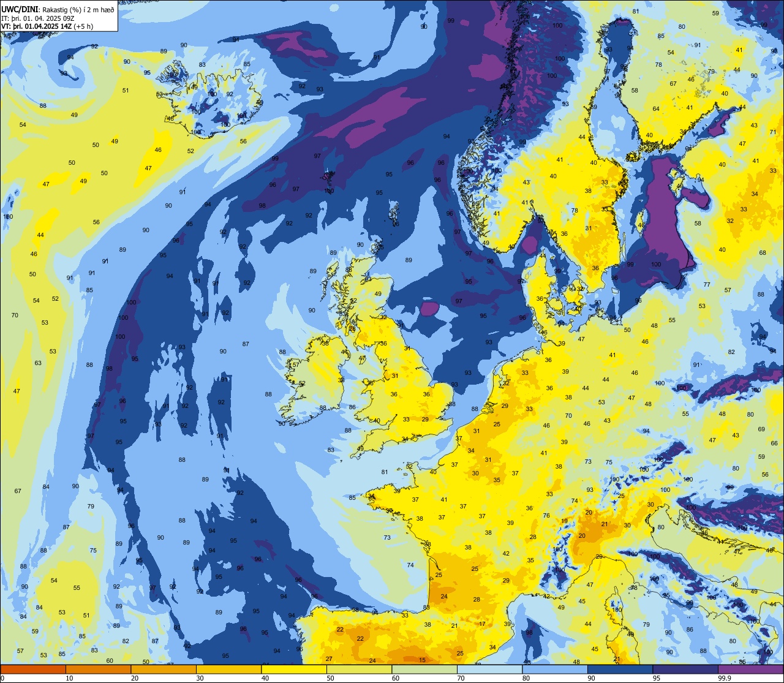Click the value '71' near the top-right edge
Viewport: 784px width, 683px height.
772,132
